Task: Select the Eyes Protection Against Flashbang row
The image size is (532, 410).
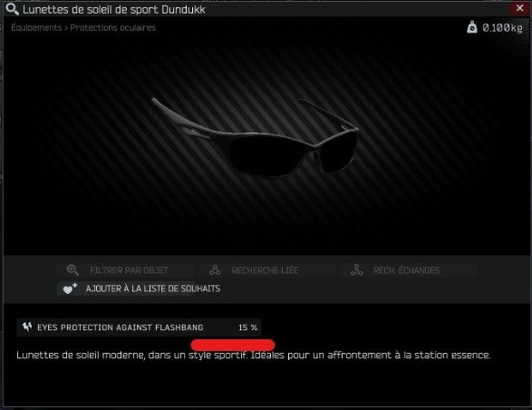Action: (x=139, y=327)
